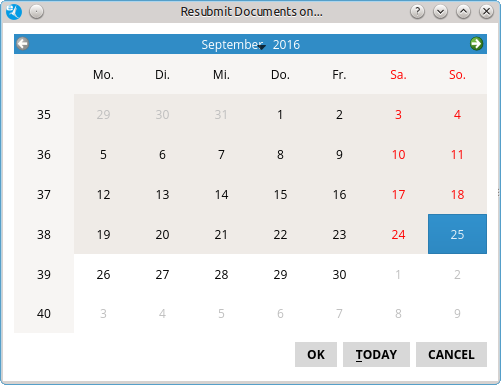Viewport: 501px width, 385px height.
Task: Pick greyed August 30 in week 35
Action: [x=162, y=114]
